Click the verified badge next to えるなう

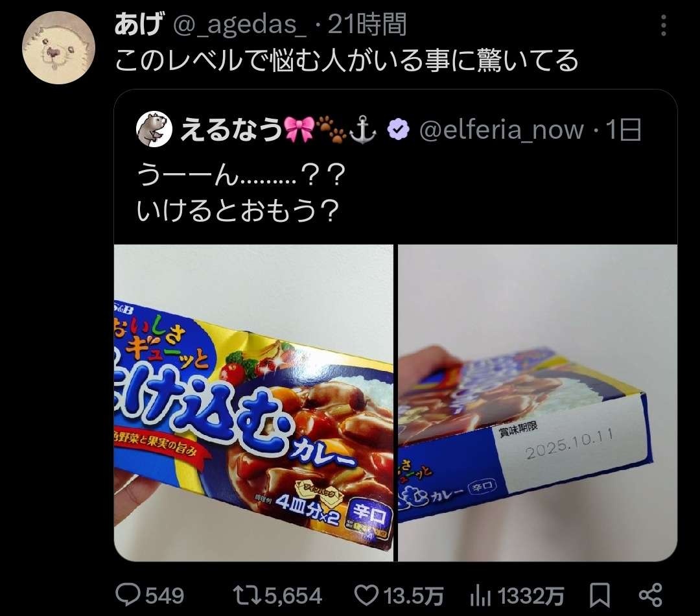(x=398, y=130)
